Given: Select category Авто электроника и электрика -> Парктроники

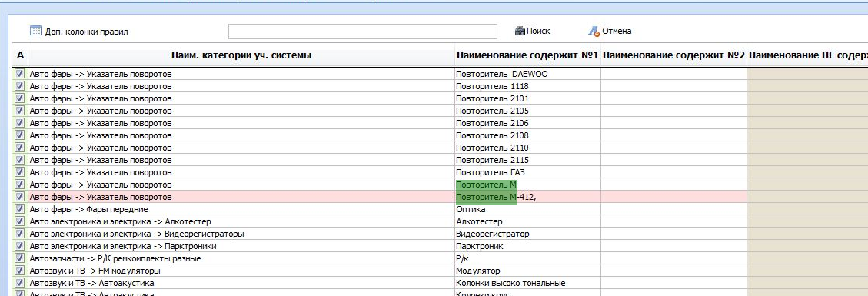Looking at the screenshot, I should (x=241, y=246).
